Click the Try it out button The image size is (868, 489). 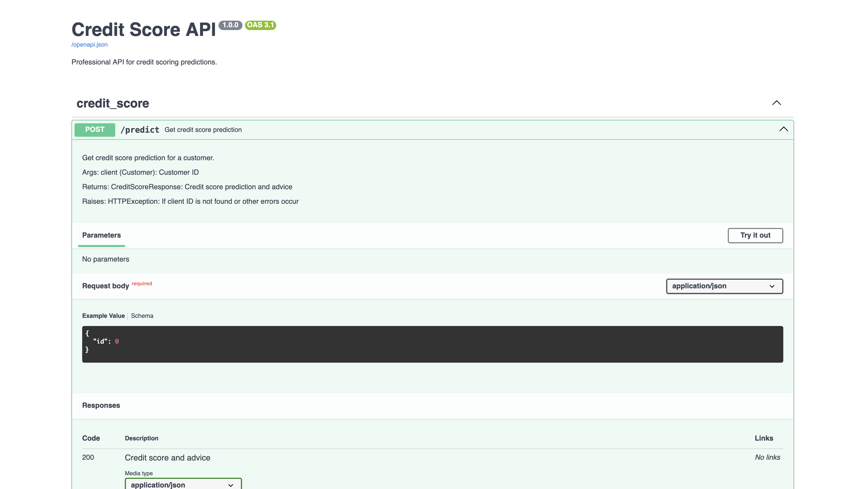point(755,235)
